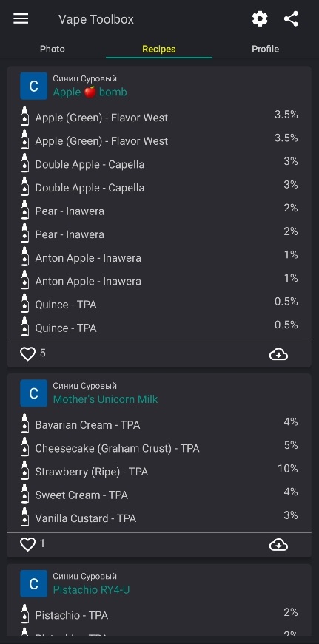Open the hamburger navigation menu

pyautogui.click(x=21, y=19)
